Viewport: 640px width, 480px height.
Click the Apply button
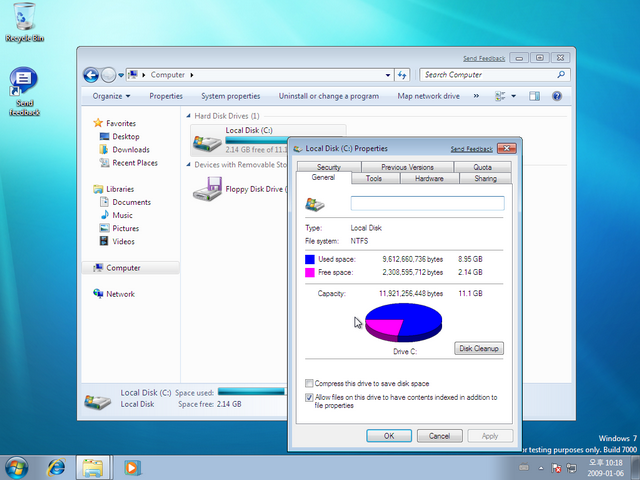[x=490, y=436]
